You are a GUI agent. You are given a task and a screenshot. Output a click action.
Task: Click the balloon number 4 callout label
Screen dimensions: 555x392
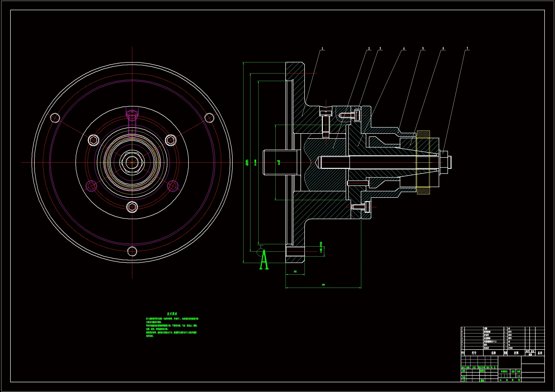(x=404, y=49)
